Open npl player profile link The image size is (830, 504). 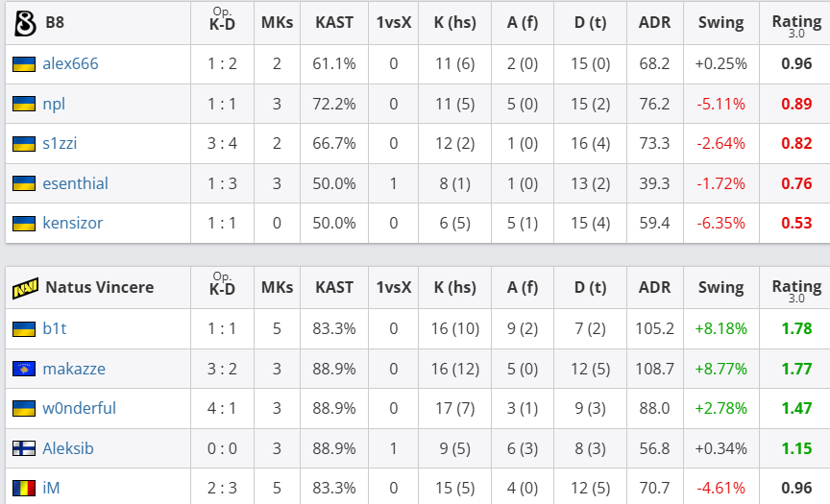pos(54,104)
